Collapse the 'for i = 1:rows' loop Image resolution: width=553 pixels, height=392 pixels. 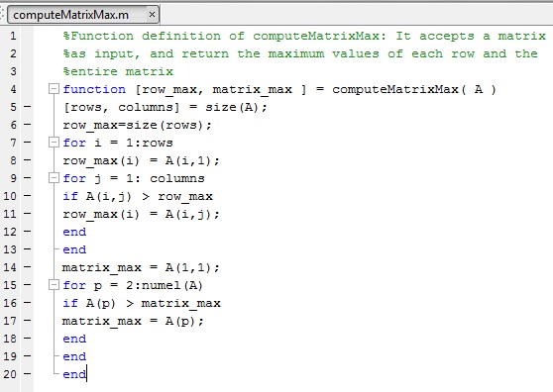click(54, 143)
